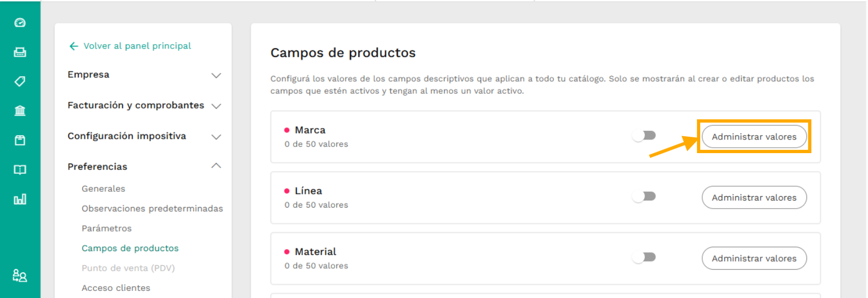
Task: Expand the Empresa section
Action: (x=144, y=75)
